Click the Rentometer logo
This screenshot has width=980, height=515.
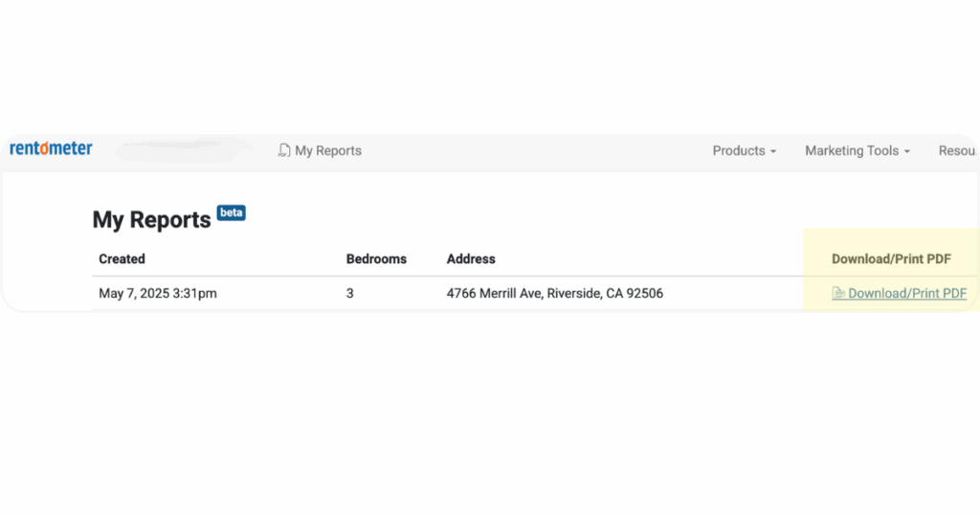click(x=52, y=148)
